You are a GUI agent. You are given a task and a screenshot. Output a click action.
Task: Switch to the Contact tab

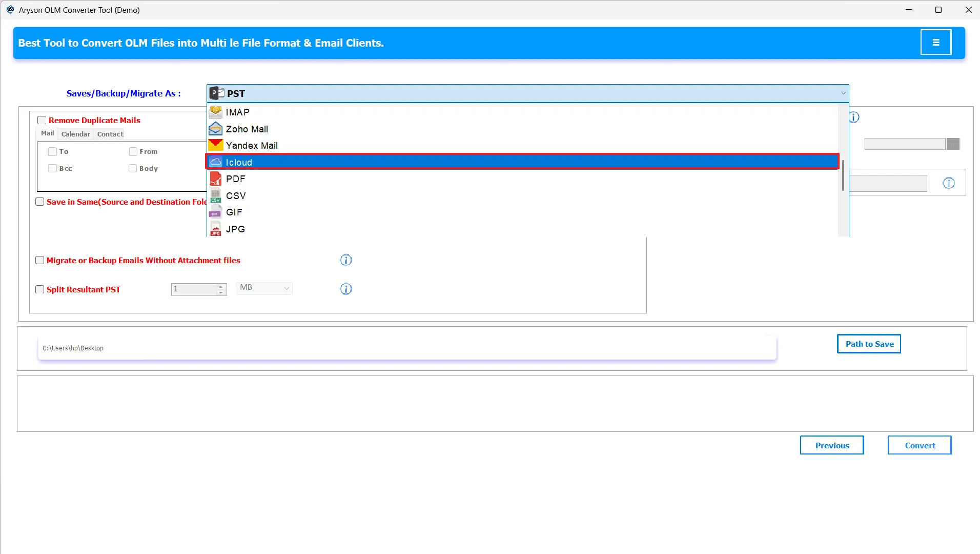(x=110, y=134)
